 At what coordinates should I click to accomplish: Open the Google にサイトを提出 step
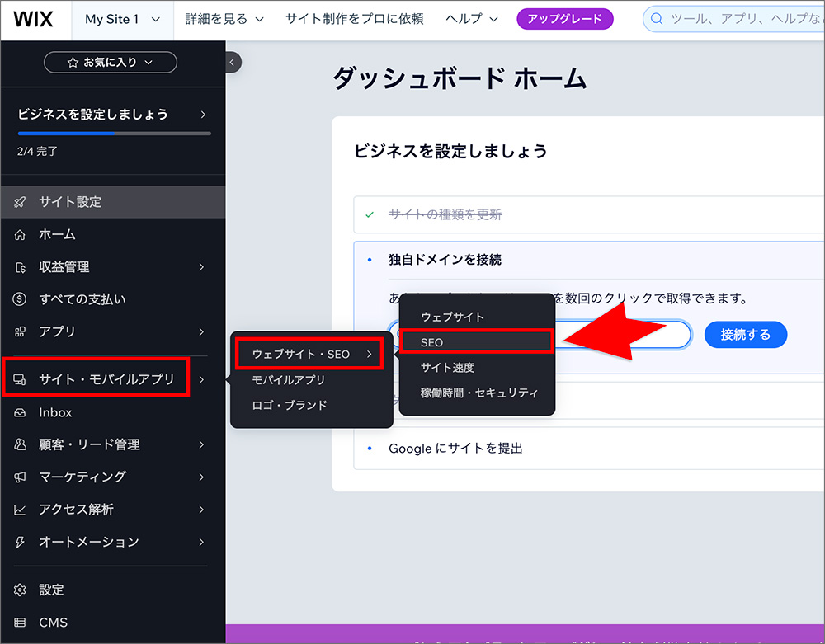(589, 449)
